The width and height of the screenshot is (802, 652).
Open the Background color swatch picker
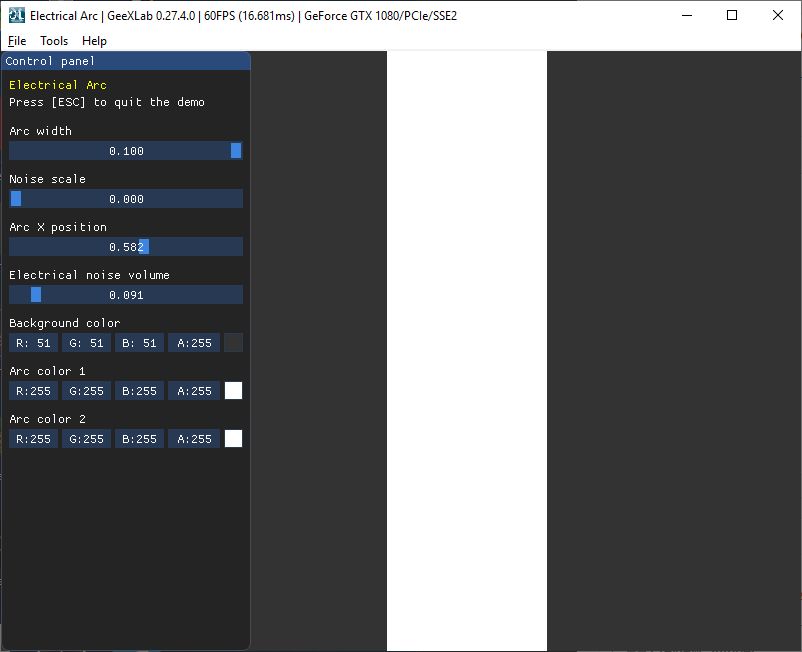(233, 343)
